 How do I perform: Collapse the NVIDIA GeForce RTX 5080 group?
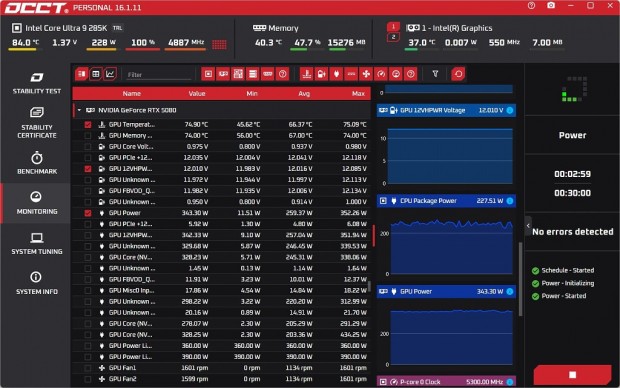pos(79,110)
